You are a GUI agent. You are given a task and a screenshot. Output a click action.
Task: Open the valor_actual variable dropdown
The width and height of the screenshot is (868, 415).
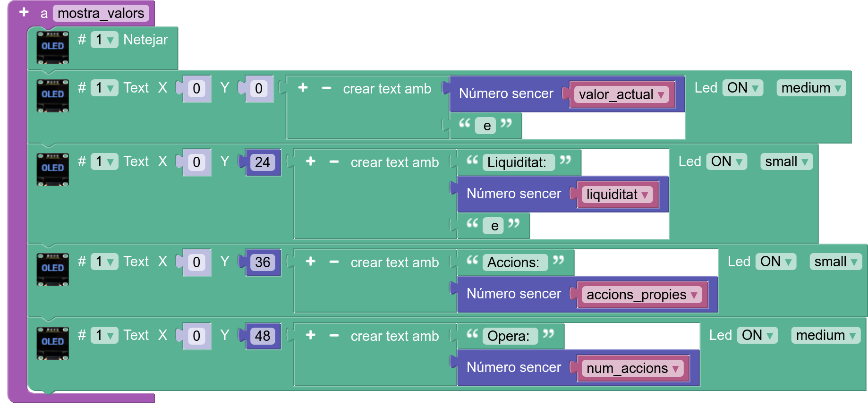(621, 94)
